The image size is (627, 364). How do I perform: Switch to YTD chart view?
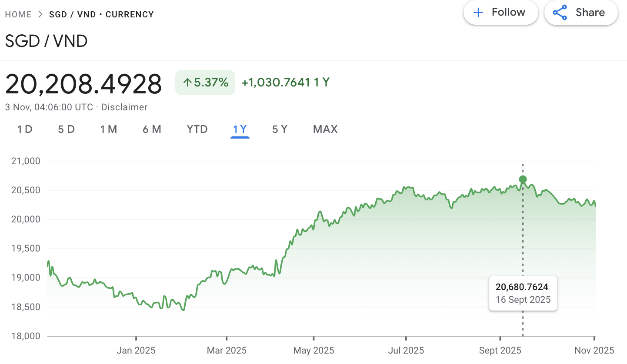coord(197,129)
